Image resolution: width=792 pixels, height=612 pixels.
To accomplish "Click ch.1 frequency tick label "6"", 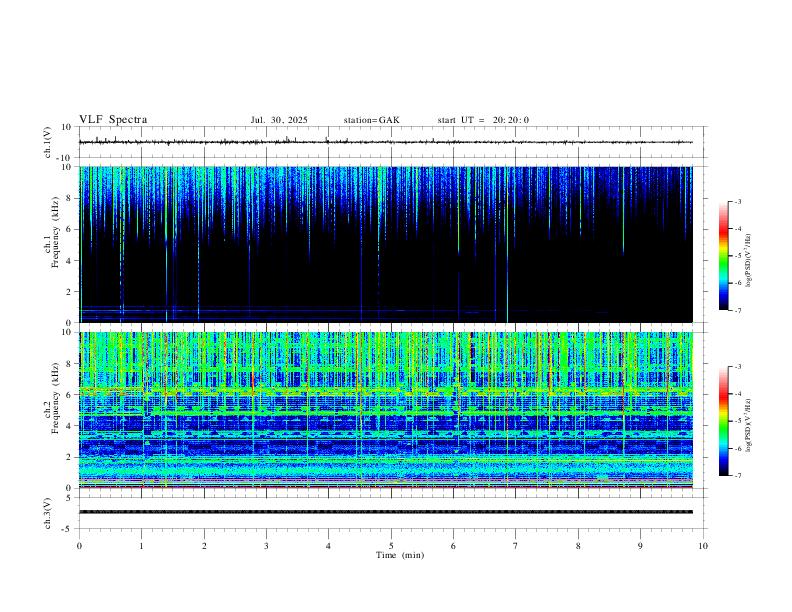I will (x=69, y=229).
